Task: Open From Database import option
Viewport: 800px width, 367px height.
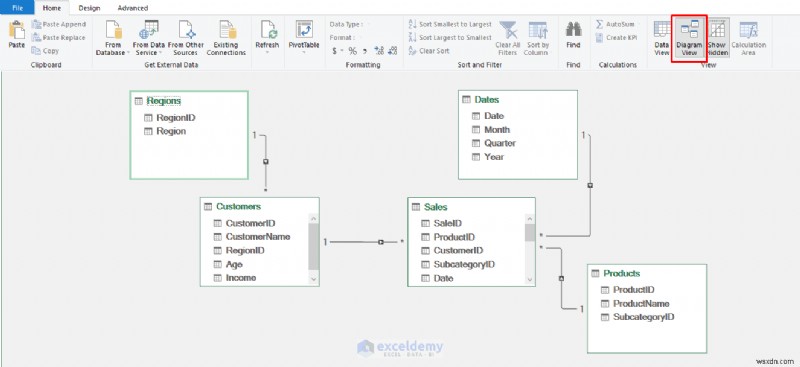Action: pos(113,38)
